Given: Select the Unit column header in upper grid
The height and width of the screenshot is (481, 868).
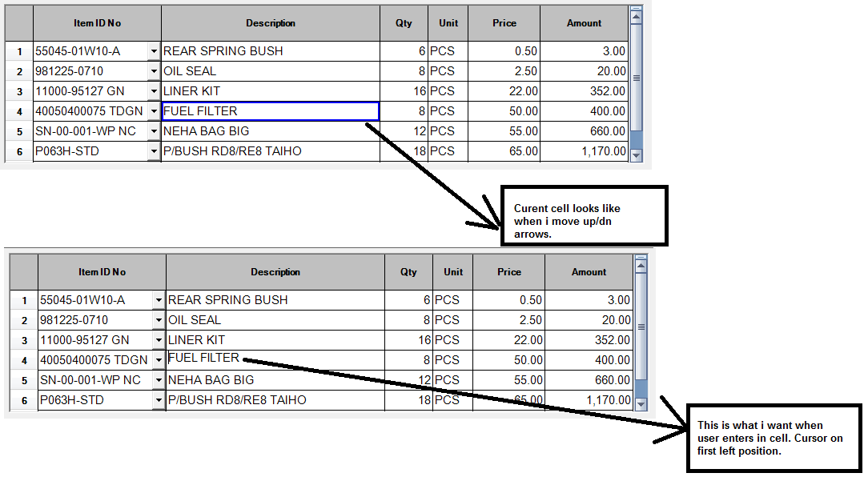Looking at the screenshot, I should [448, 23].
